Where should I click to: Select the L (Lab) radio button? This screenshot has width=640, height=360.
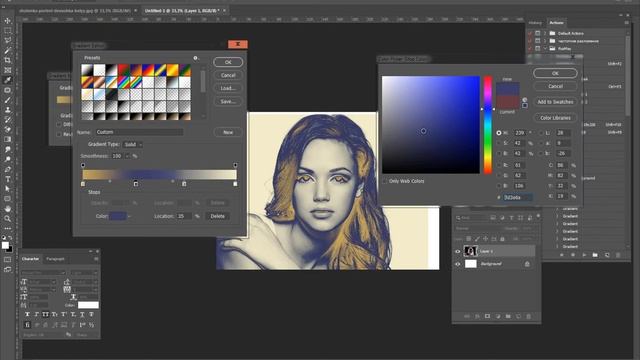[542, 133]
